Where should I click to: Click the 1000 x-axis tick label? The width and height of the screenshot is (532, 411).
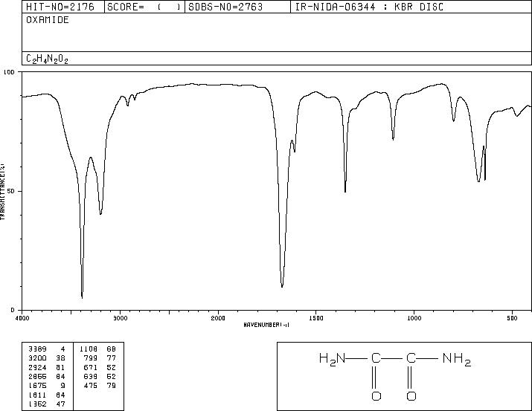point(414,318)
